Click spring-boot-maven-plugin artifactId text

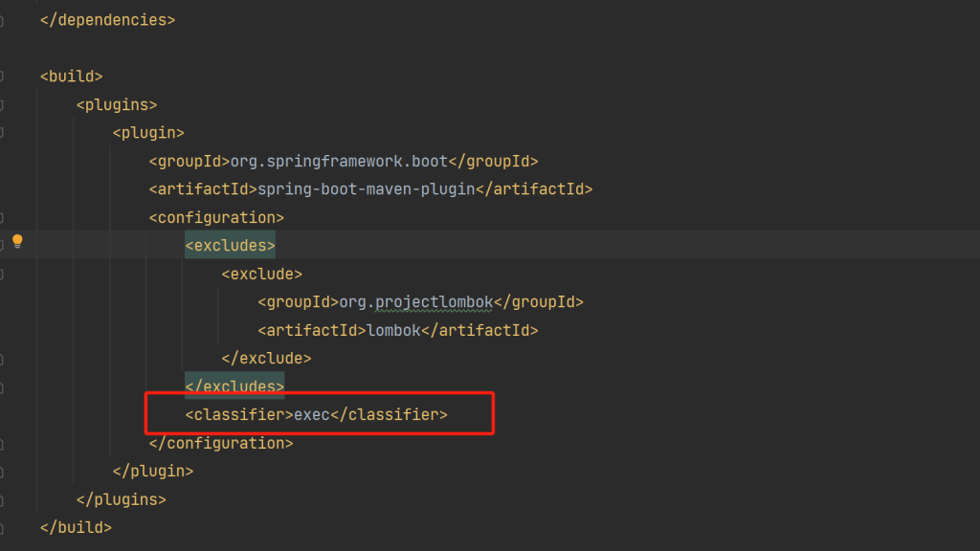[x=367, y=189]
